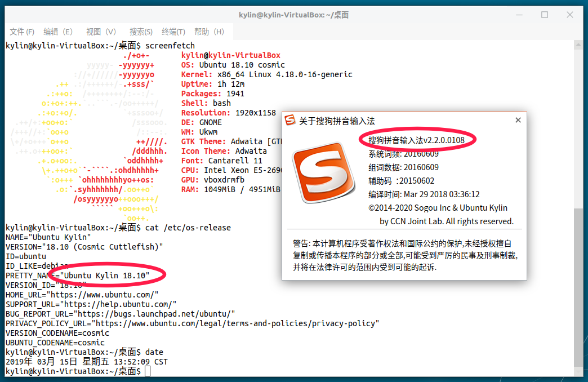The image size is (588, 382).
Task: Click the line "编译时间: Mar 29 2018 03:36:12"
Action: pyautogui.click(x=424, y=194)
